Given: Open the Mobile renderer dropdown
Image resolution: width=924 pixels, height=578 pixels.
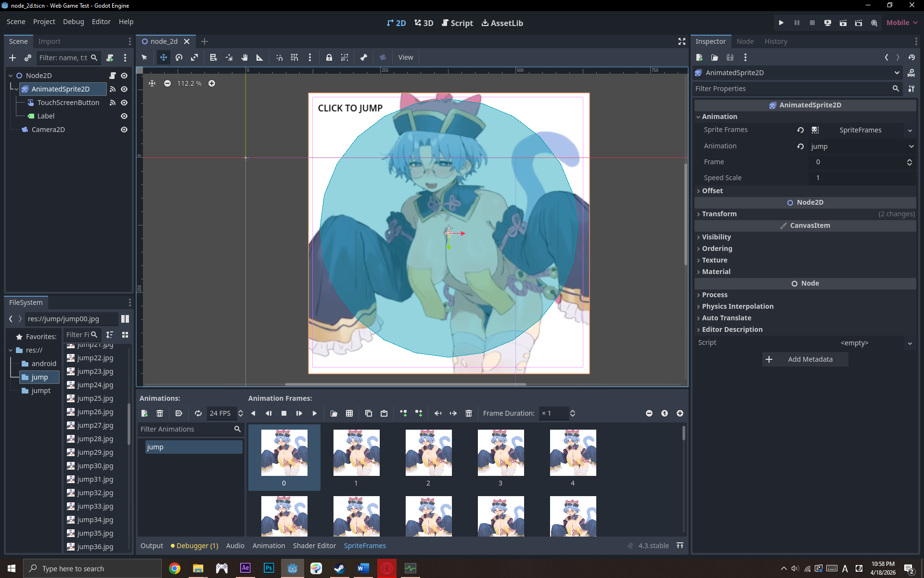Looking at the screenshot, I should pyautogui.click(x=902, y=23).
